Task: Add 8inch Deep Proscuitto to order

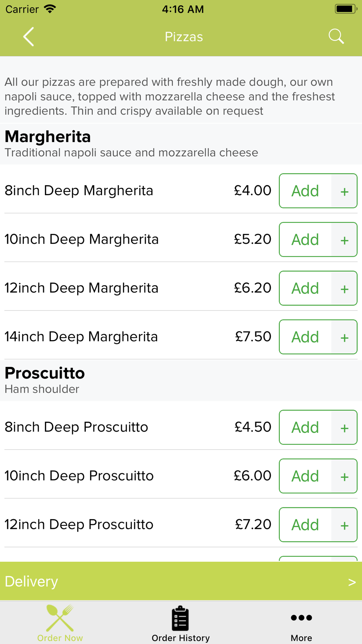Action: coord(305,427)
